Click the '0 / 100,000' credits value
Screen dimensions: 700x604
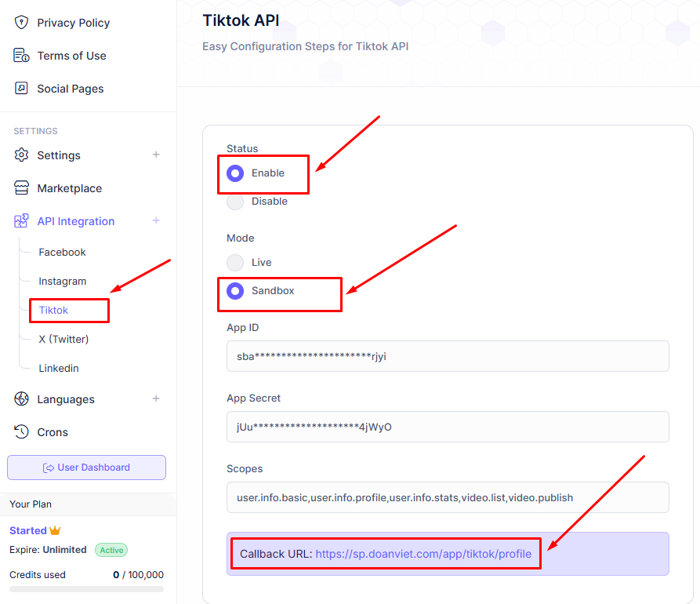(x=139, y=575)
